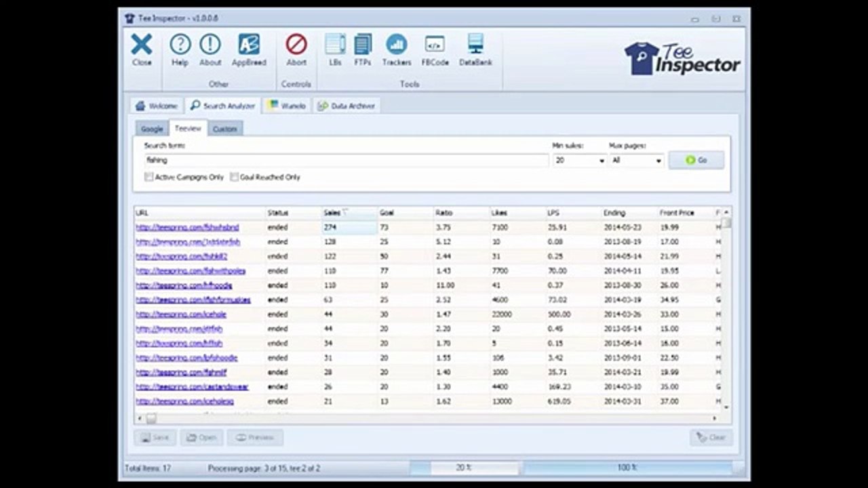The width and height of the screenshot is (868, 488).
Task: Sort by the Goal column header
Action: (x=405, y=213)
